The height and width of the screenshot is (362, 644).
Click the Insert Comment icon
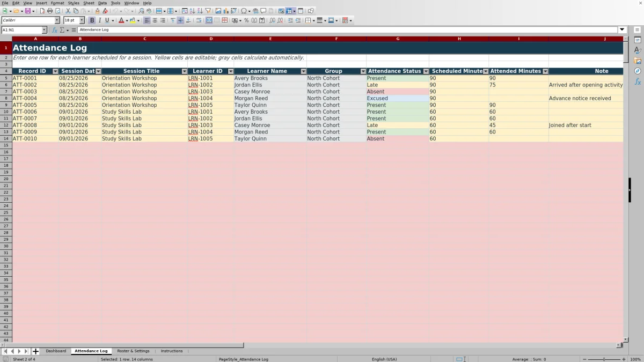tap(264, 11)
